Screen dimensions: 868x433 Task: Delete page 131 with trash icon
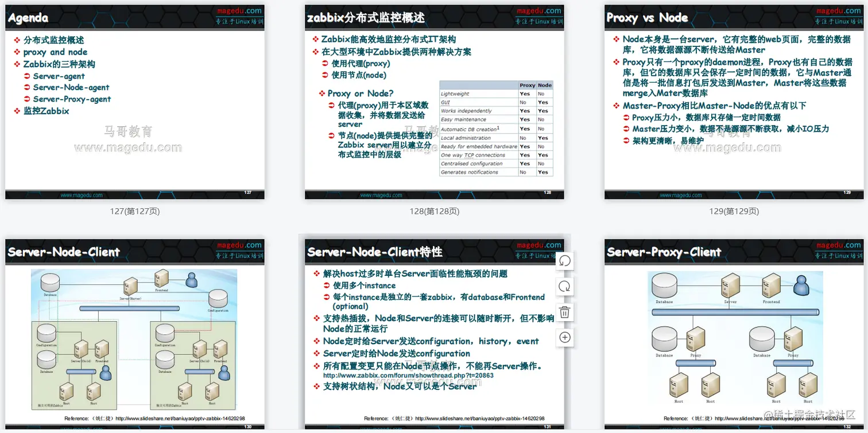[565, 312]
